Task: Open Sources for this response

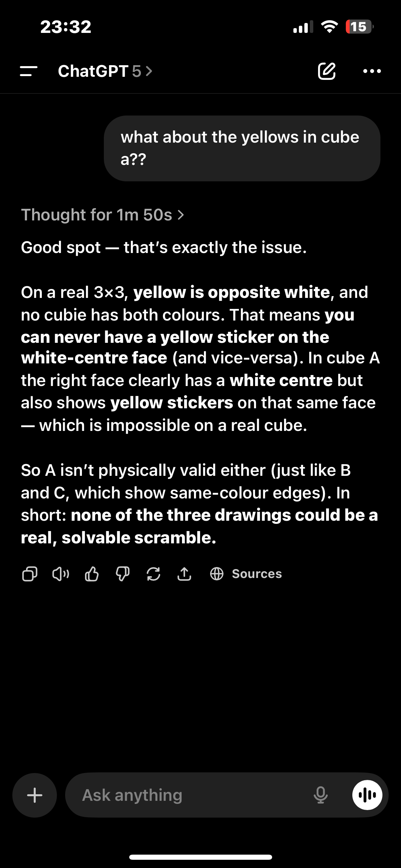Action: (x=246, y=574)
